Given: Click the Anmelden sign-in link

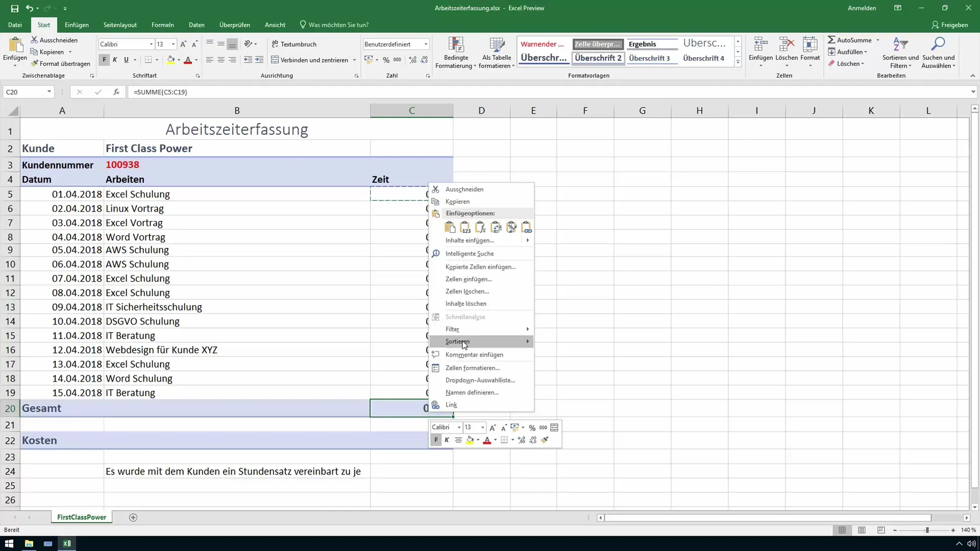Looking at the screenshot, I should click(x=862, y=8).
